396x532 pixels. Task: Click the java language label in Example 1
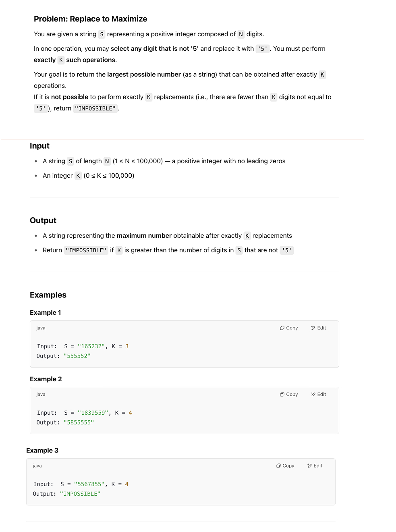click(x=41, y=328)
